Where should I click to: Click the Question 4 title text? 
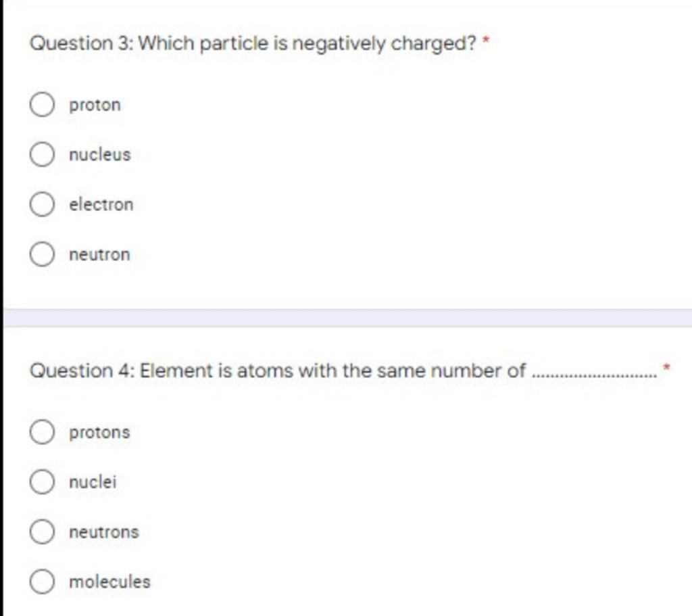pos(278,371)
